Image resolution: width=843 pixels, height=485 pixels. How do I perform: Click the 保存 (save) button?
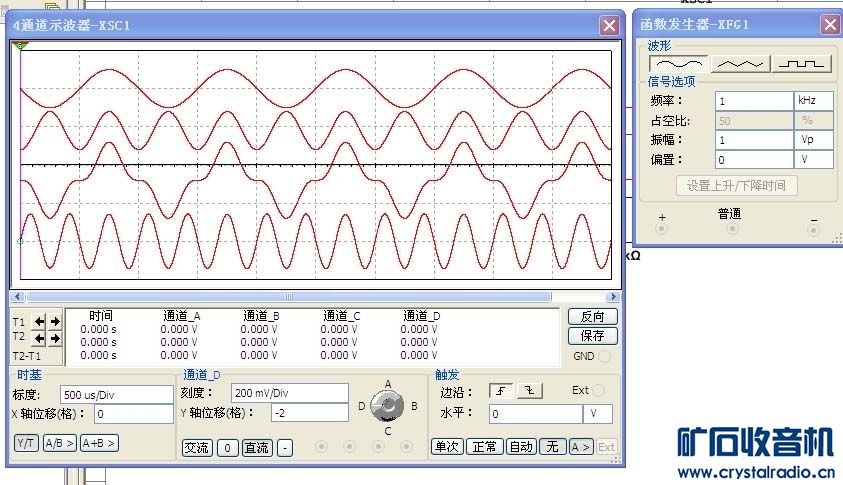592,336
